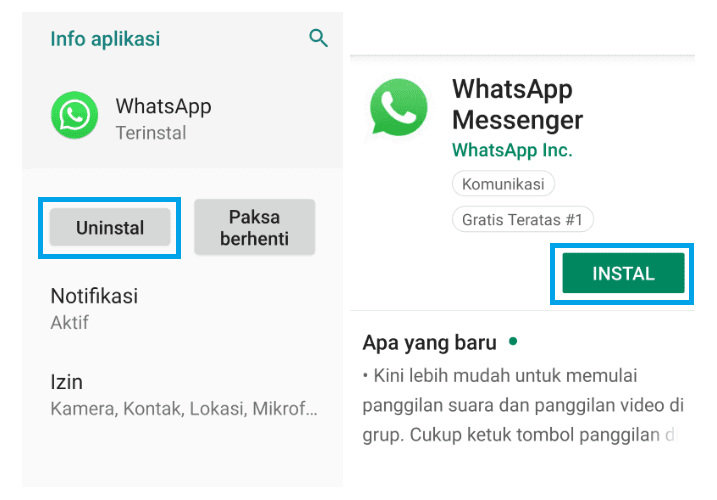
Task: Select the Gratis Teratas #1 chip
Action: [523, 219]
